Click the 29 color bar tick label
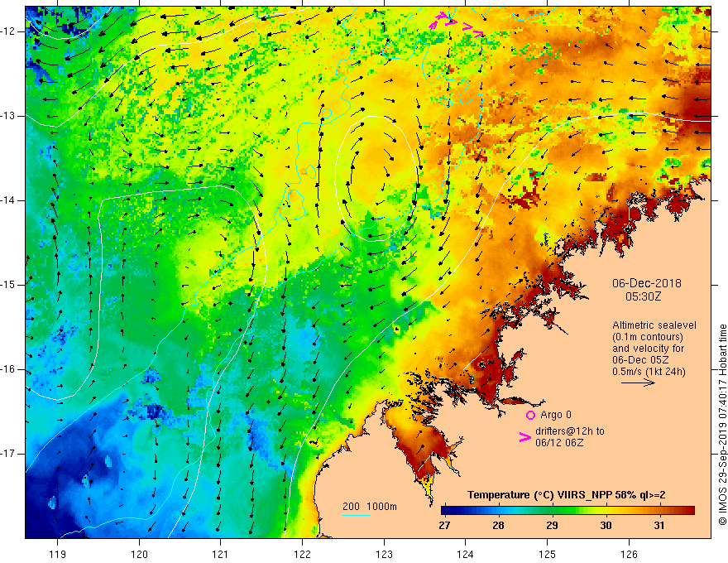The width and height of the screenshot is (728, 563). coord(552,526)
